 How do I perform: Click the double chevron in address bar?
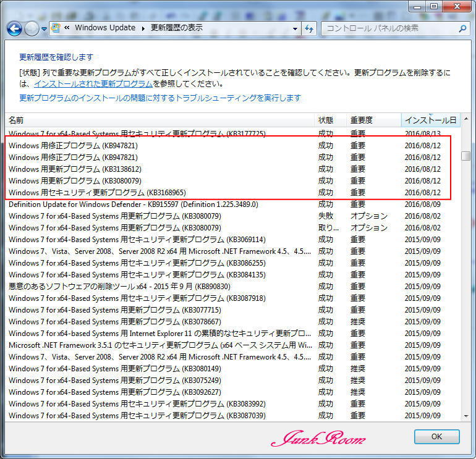point(67,28)
